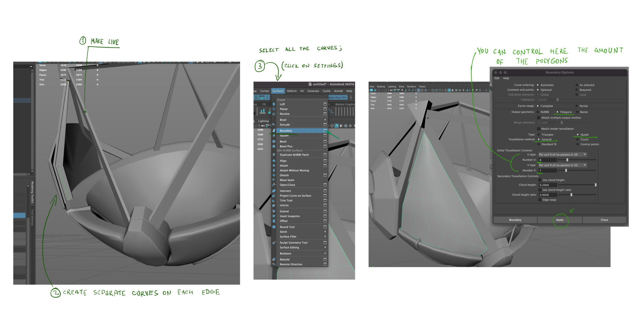Open the Bevel Plus options box
Viewport: 644px width, 335px height.
coord(325,147)
